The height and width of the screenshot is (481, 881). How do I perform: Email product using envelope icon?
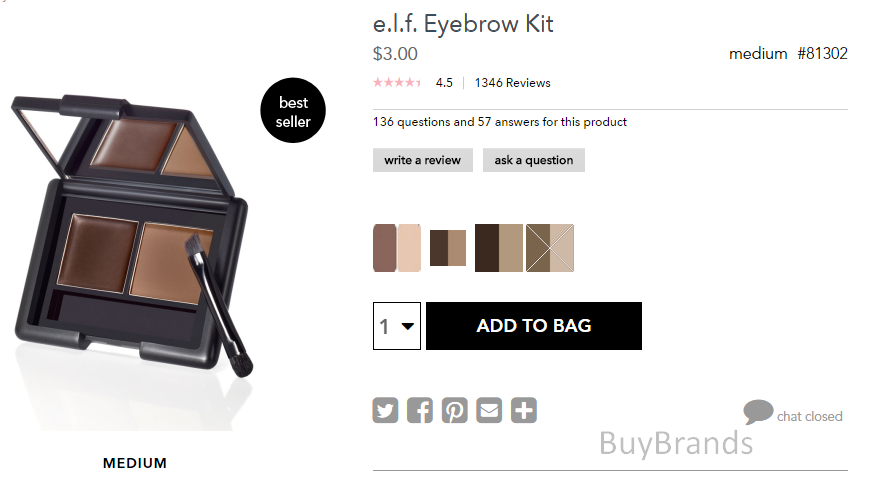(x=489, y=410)
